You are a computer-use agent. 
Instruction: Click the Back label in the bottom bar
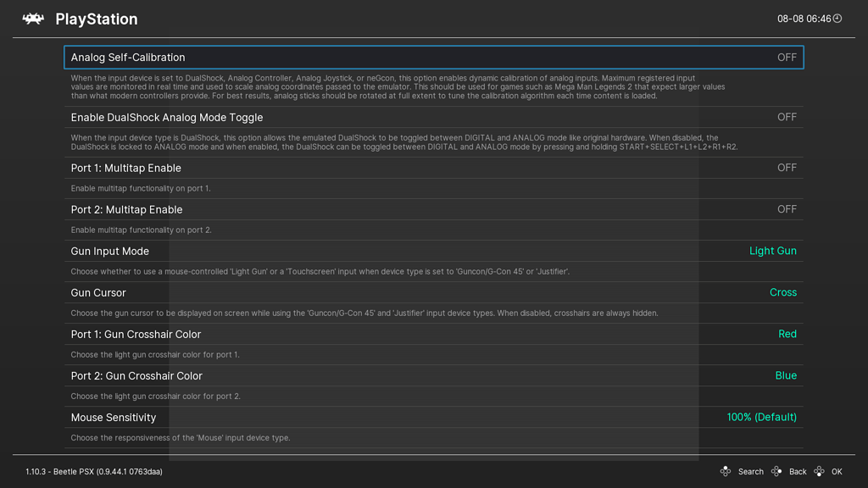coord(797,471)
